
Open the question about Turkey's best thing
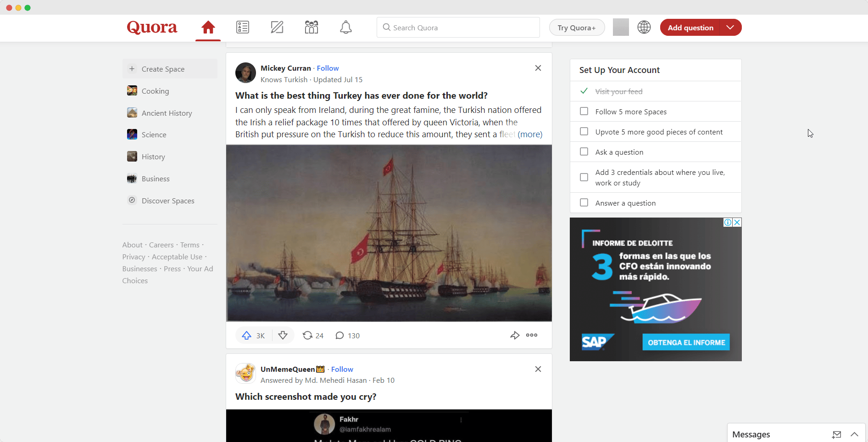coord(362,95)
